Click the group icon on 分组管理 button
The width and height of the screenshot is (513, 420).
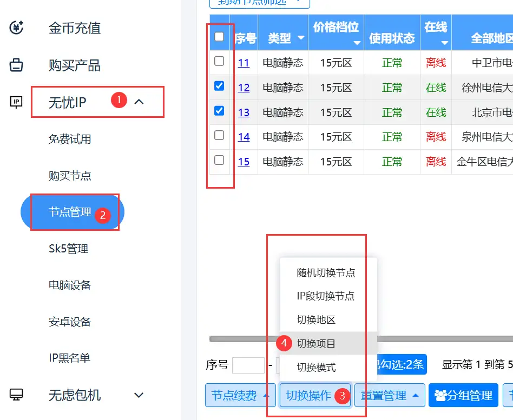coord(440,396)
